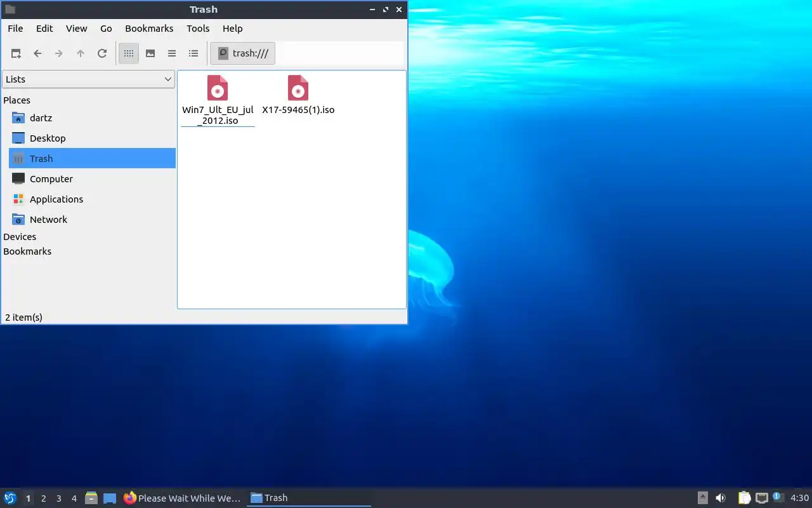Open the update notification tray icon
Screen dimensions: 812x508
coord(778,498)
